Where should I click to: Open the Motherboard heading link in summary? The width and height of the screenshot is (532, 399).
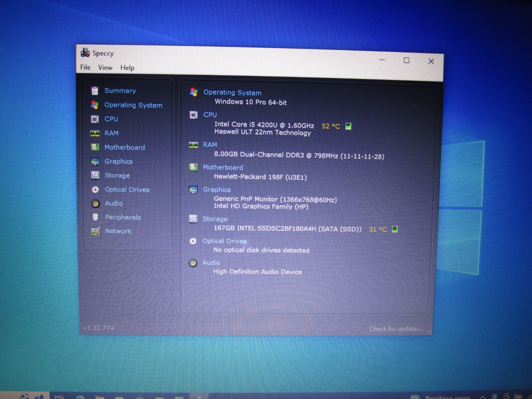pos(223,167)
